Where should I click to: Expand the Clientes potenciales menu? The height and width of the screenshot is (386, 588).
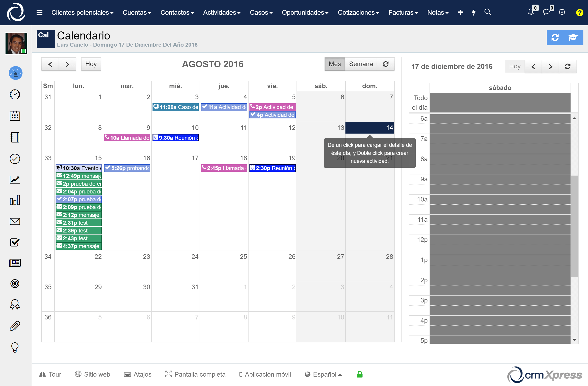tap(82, 12)
